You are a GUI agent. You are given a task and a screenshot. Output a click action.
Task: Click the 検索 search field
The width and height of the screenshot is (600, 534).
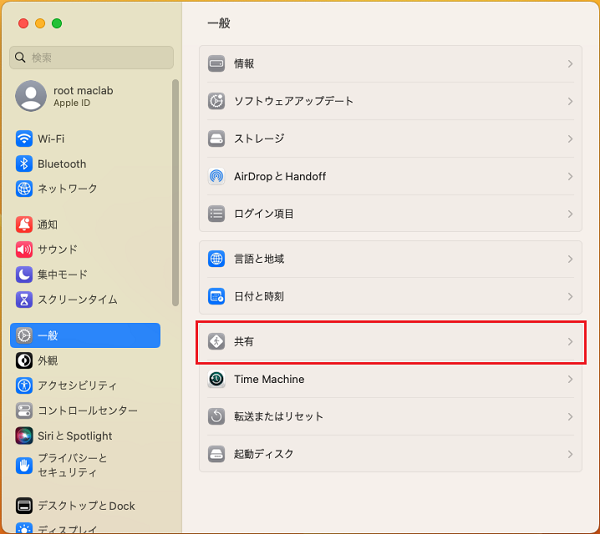click(91, 57)
